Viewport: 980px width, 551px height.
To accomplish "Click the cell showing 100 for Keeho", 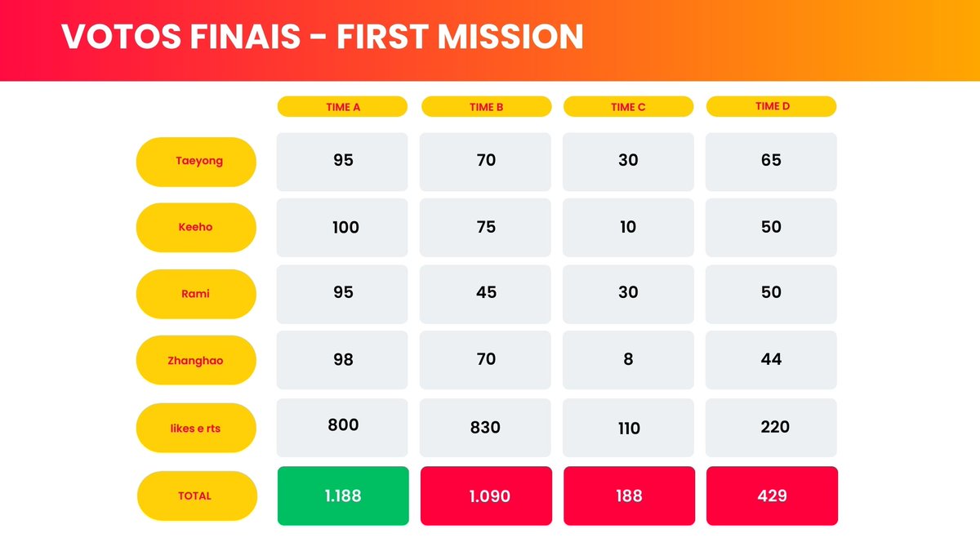I will (x=342, y=228).
